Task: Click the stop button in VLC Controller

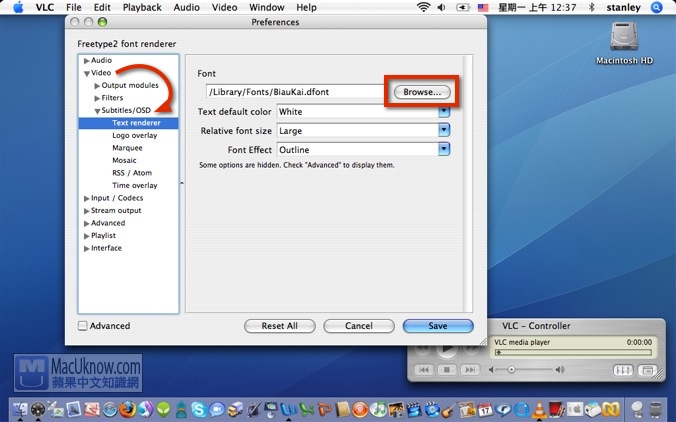Action: (x=447, y=369)
